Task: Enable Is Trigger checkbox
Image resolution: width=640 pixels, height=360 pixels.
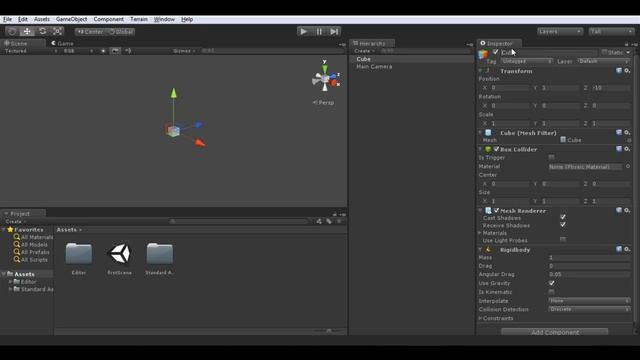Action: (x=551, y=158)
